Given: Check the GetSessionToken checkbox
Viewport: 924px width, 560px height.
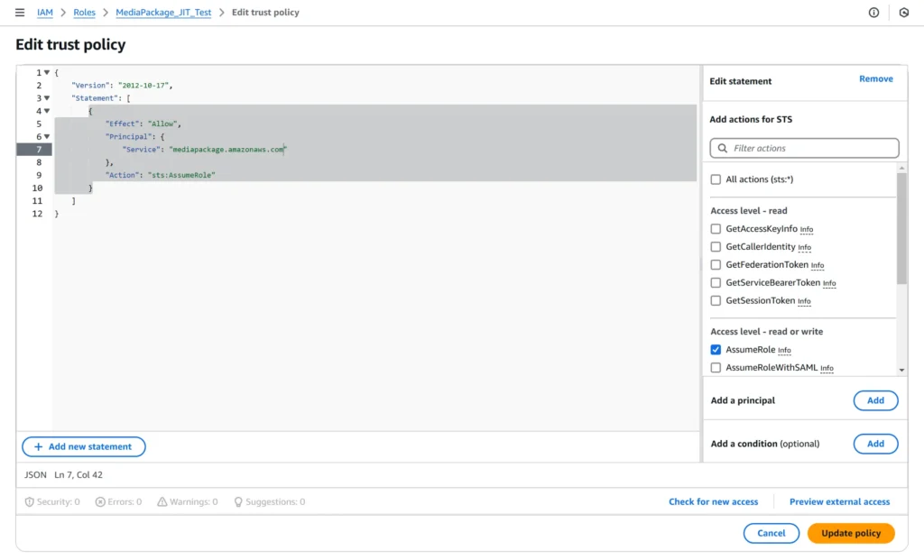Looking at the screenshot, I should click(716, 301).
